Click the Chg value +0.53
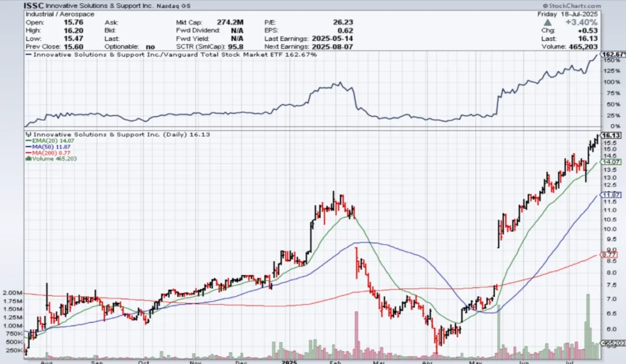The width and height of the screenshot is (626, 364). click(x=586, y=31)
